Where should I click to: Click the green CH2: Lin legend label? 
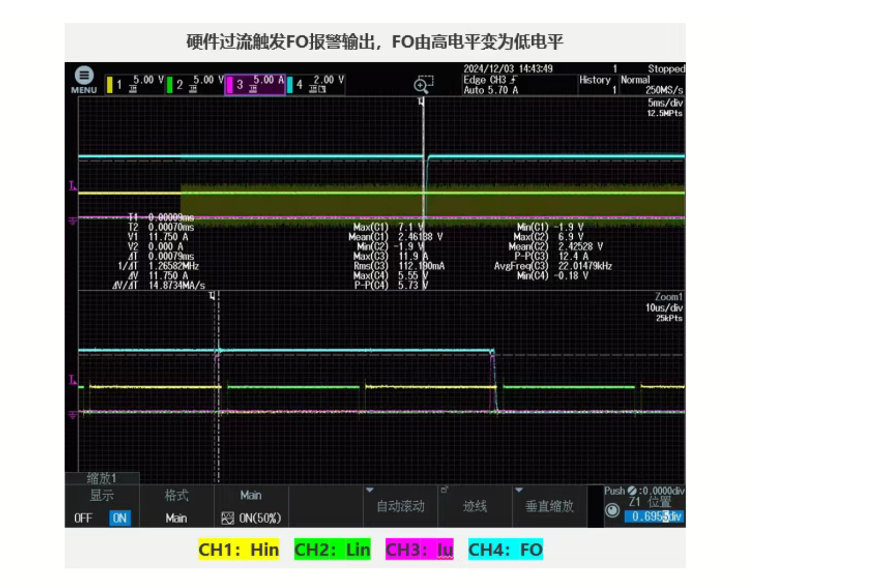(332, 550)
